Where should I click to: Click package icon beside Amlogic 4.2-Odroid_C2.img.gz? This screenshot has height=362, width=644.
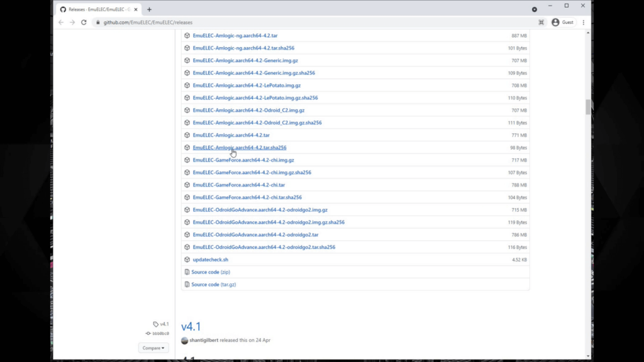187,111
